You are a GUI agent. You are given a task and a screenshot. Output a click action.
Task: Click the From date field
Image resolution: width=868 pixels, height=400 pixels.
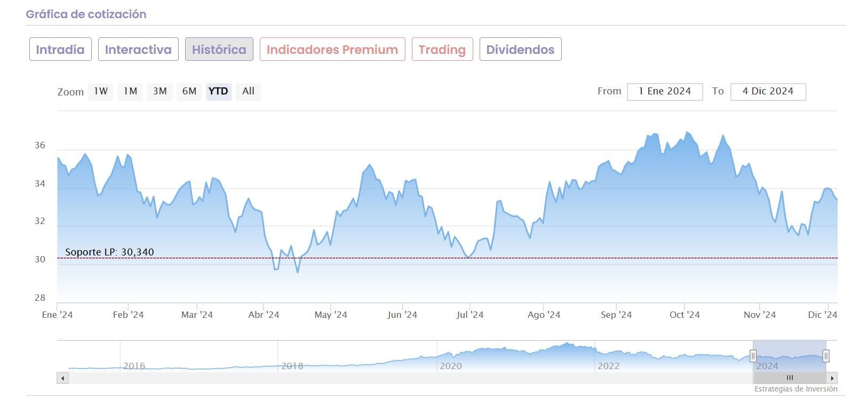(x=665, y=92)
